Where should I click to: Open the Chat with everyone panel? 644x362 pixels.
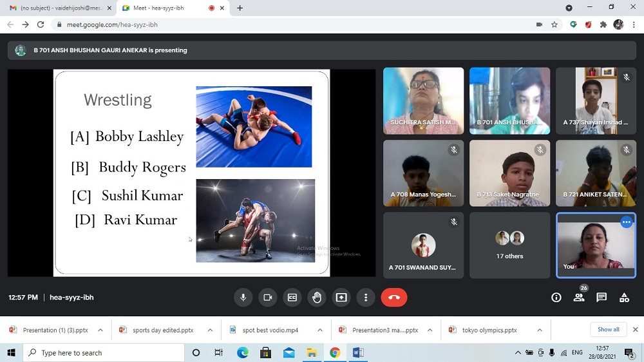click(x=601, y=298)
